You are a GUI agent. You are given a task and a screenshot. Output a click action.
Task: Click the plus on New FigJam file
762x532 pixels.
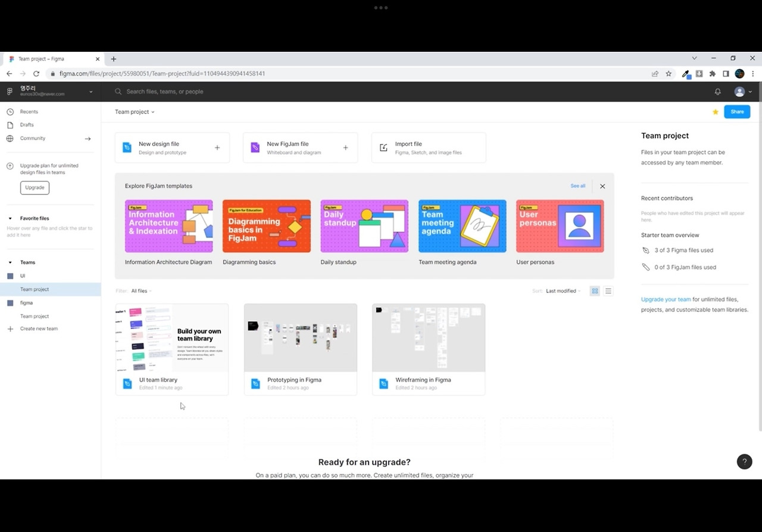[x=345, y=148]
